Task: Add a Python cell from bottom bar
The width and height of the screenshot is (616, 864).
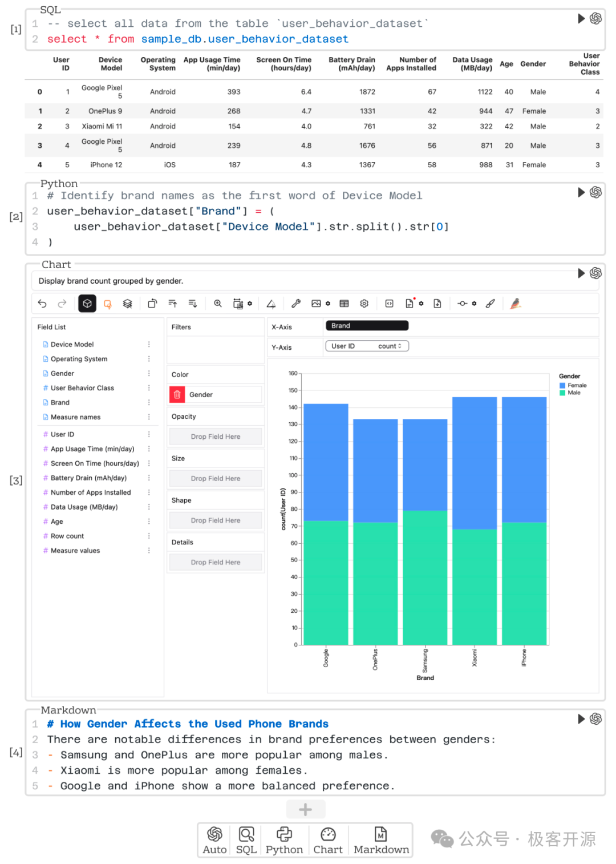Action: (284, 841)
